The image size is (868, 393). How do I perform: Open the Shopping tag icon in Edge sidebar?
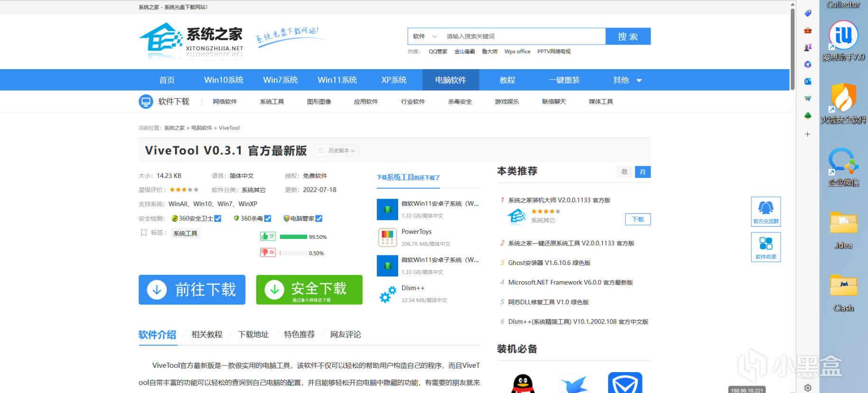click(808, 13)
